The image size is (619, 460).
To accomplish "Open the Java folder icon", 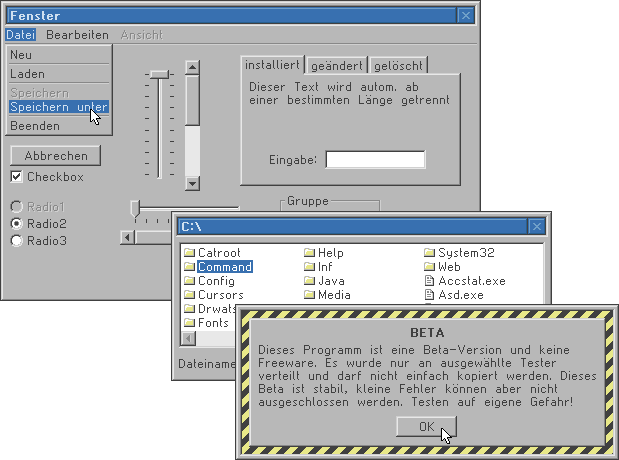I will pyautogui.click(x=309, y=281).
